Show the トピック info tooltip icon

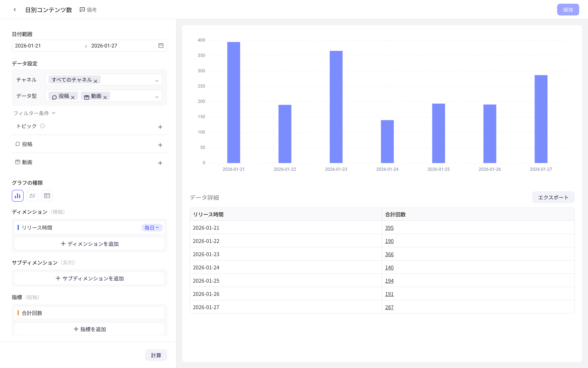tap(42, 126)
